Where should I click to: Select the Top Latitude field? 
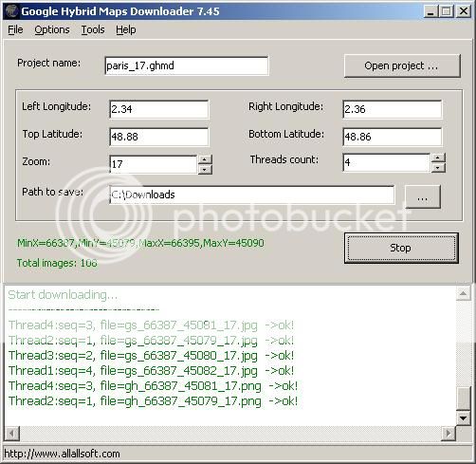tap(159, 137)
